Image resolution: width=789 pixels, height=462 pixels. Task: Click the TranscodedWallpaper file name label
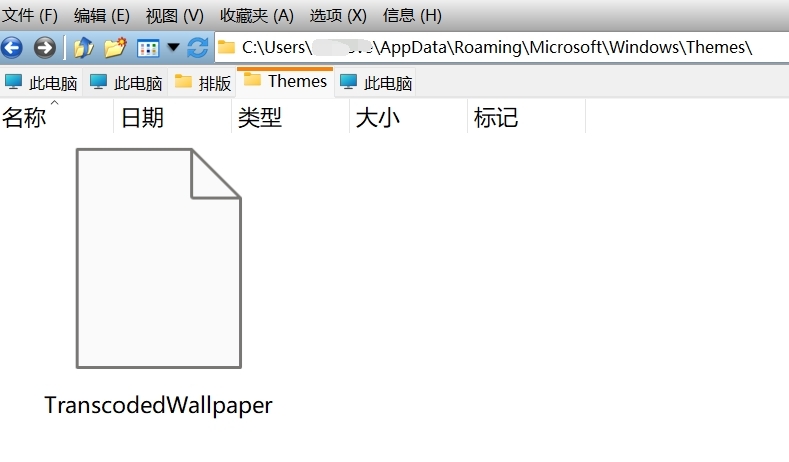pos(159,406)
